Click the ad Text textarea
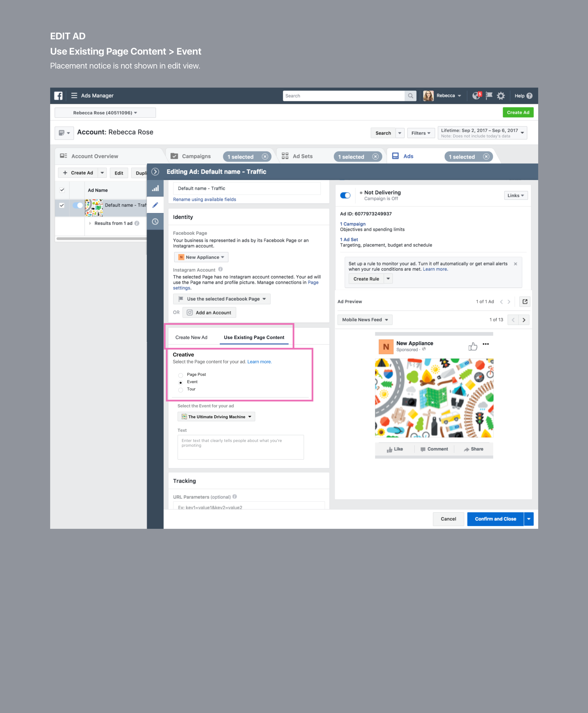 point(240,447)
